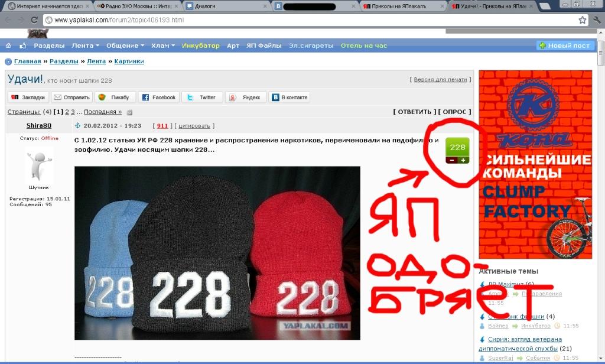Click the Offline status text
Image resolution: width=605 pixels, height=364 pixels.
point(50,138)
